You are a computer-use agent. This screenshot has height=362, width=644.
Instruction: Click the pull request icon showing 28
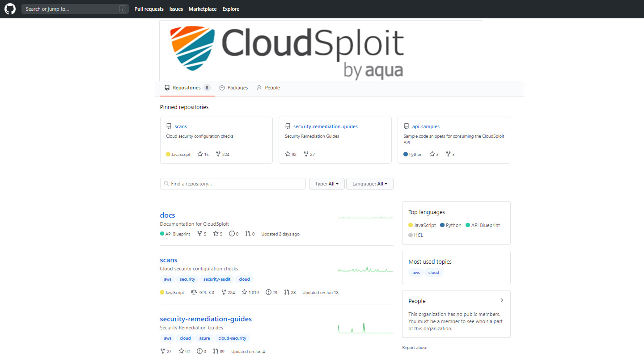coord(287,292)
